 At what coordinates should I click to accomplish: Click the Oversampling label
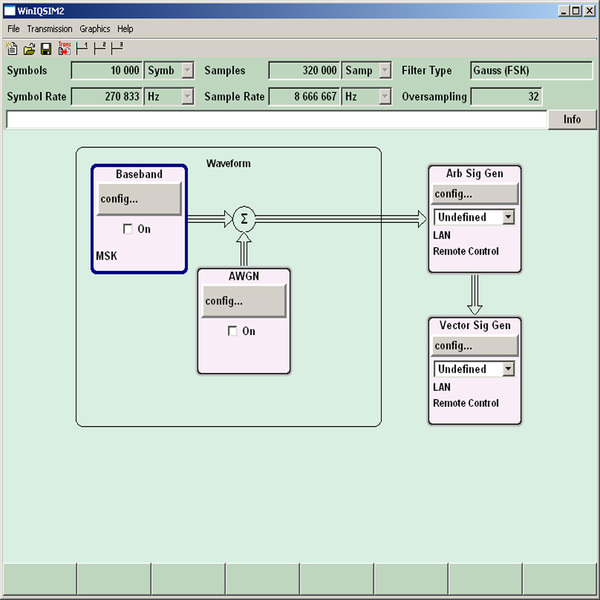coord(434,96)
